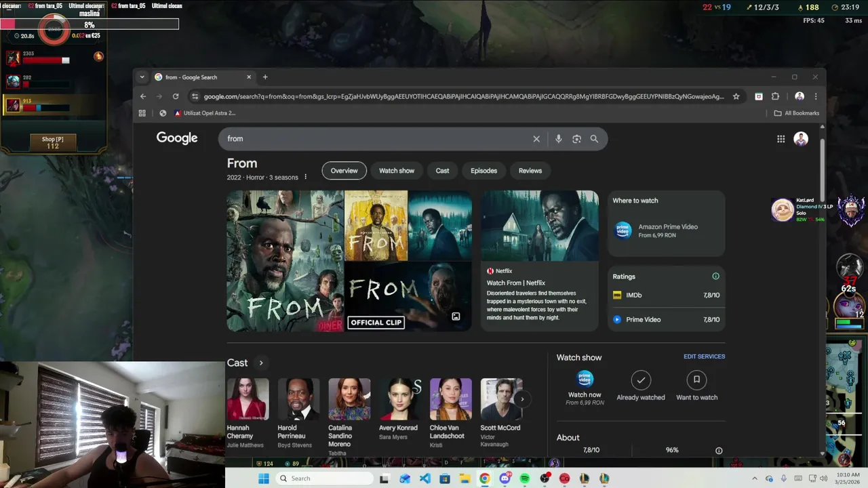Open Spotify from the taskbar
Screen dimensions: 868x488
[525, 479]
